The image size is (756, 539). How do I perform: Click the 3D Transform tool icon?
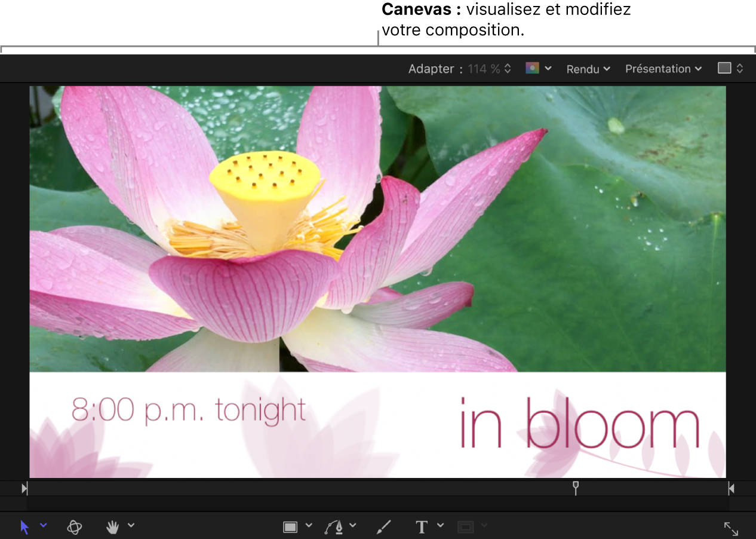[75, 526]
